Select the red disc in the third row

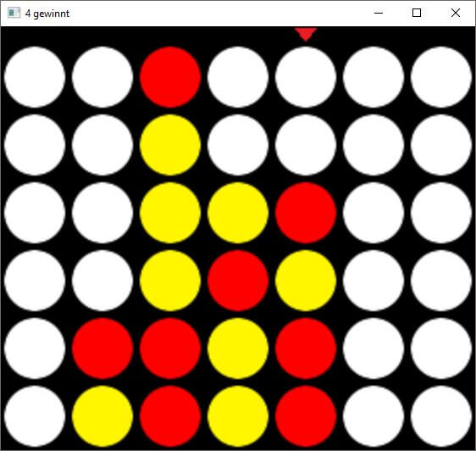306,213
